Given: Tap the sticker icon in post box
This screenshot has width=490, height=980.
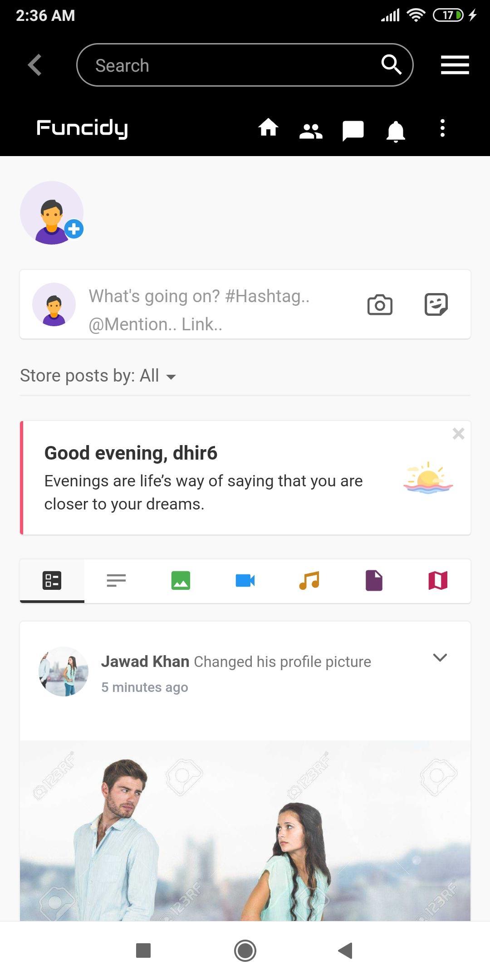Looking at the screenshot, I should pos(436,304).
